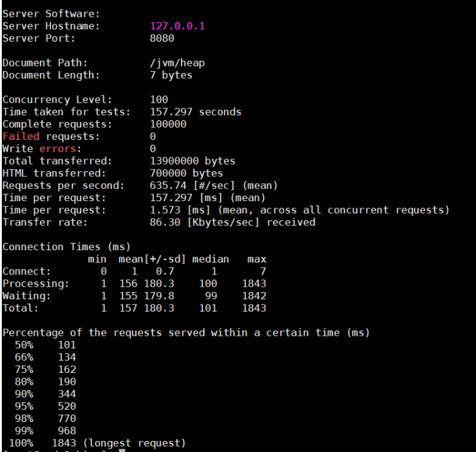The image size is (476, 452).
Task: Click the max column header
Action: 257,259
